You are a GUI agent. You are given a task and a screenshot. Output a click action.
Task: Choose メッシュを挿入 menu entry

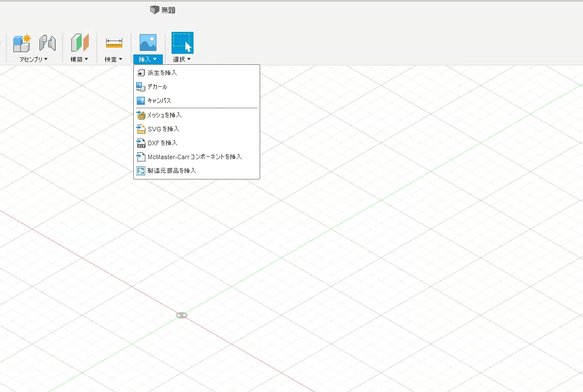[x=196, y=115]
